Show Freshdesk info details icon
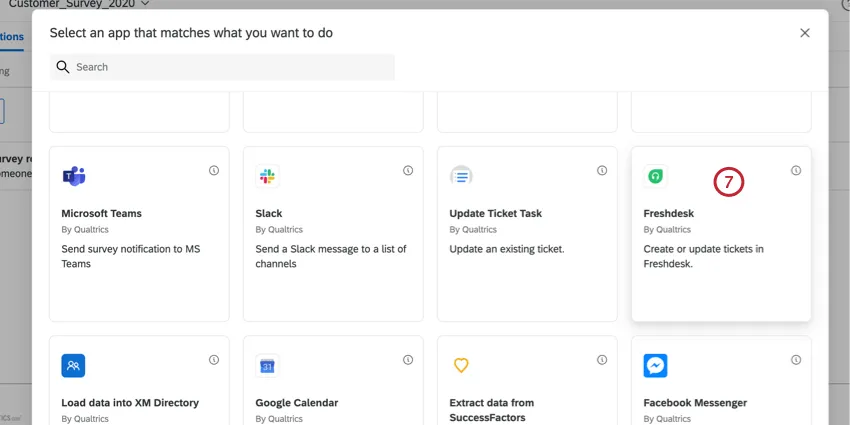This screenshot has height=425, width=850. pos(796,171)
